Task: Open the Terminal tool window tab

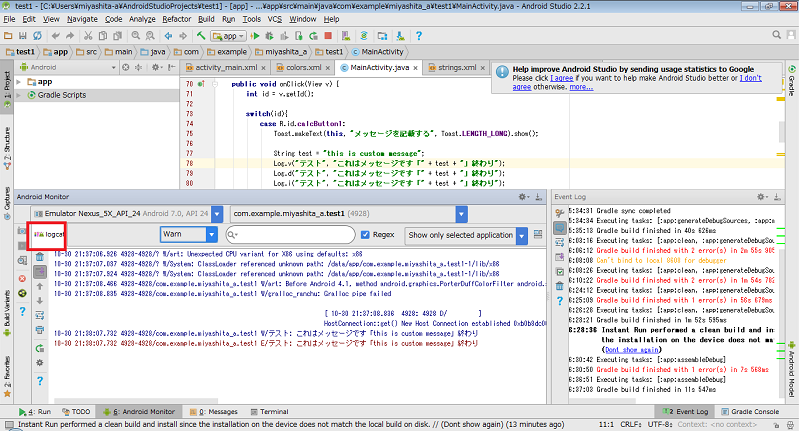Action: click(x=268, y=411)
